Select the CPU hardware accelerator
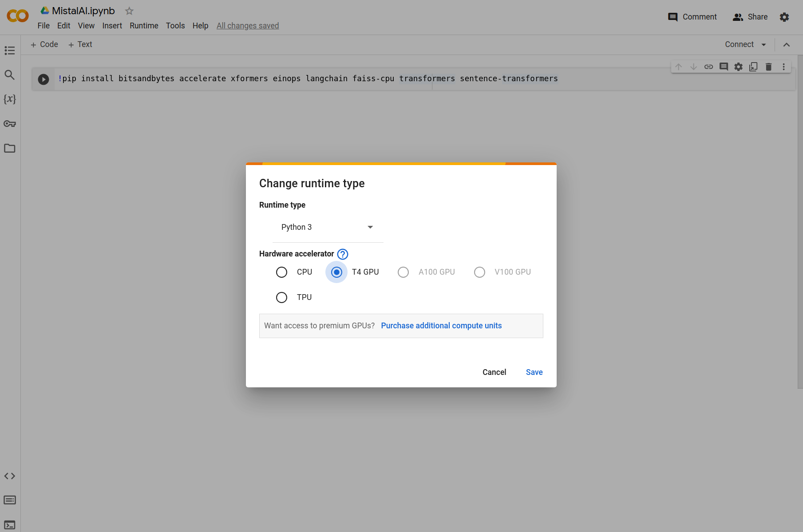Image resolution: width=803 pixels, height=532 pixels. [x=282, y=272]
